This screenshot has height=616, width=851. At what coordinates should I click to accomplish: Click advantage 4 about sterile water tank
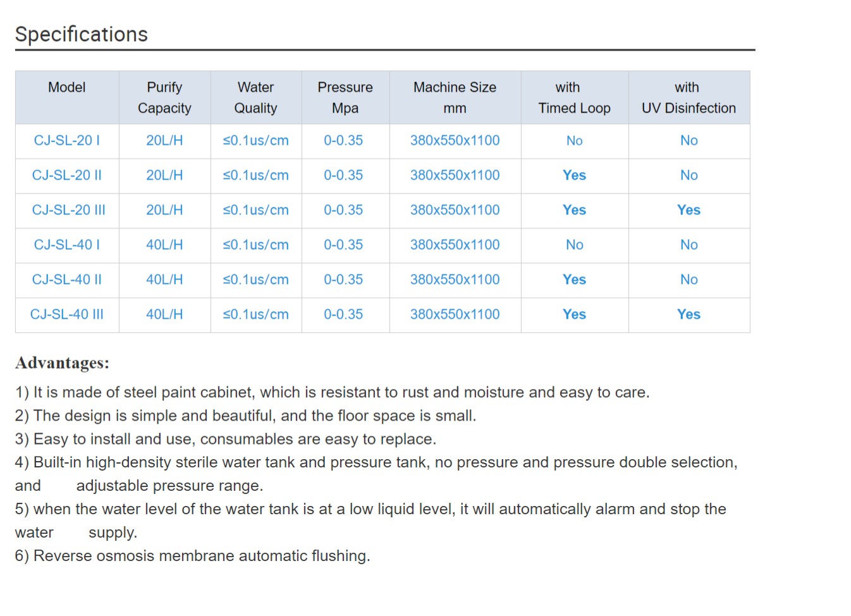click(376, 474)
